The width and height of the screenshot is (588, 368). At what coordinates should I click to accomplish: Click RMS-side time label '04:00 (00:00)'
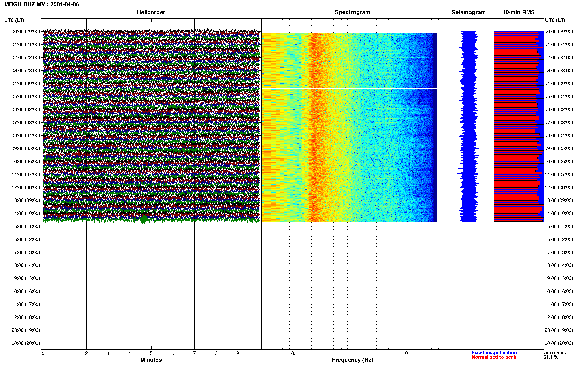(559, 83)
